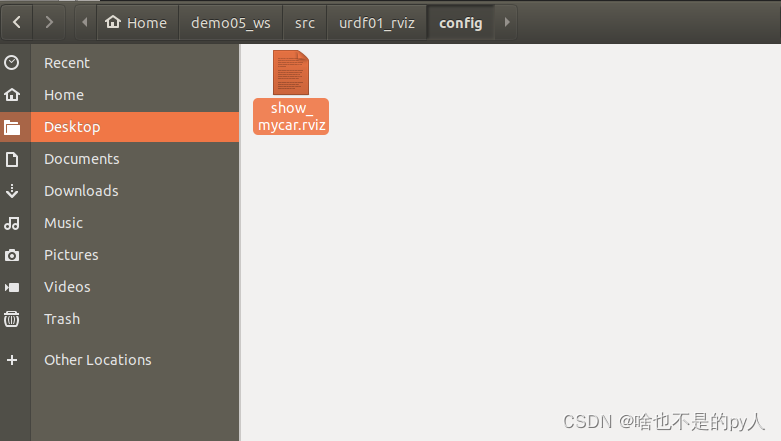Click the Desktop folder icon in the sidebar
The image size is (781, 441).
[x=12, y=128]
